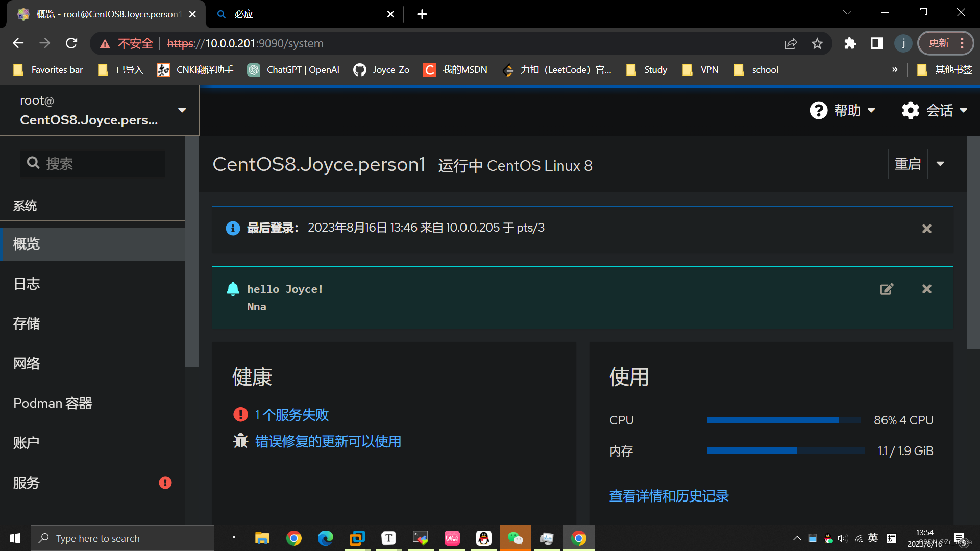Image resolution: width=980 pixels, height=551 pixels.
Task: Click the 存储 storage sidebar icon
Action: coord(27,323)
